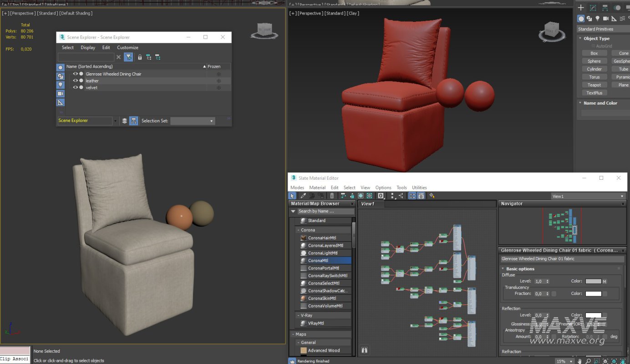Click the Cylinder primitive button

[594, 69]
